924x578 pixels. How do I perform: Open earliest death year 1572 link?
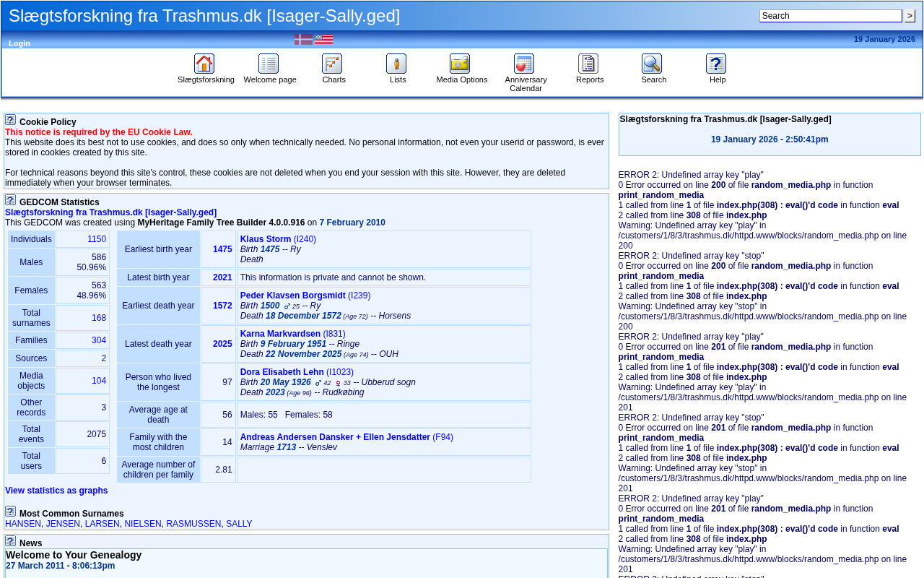click(x=222, y=306)
